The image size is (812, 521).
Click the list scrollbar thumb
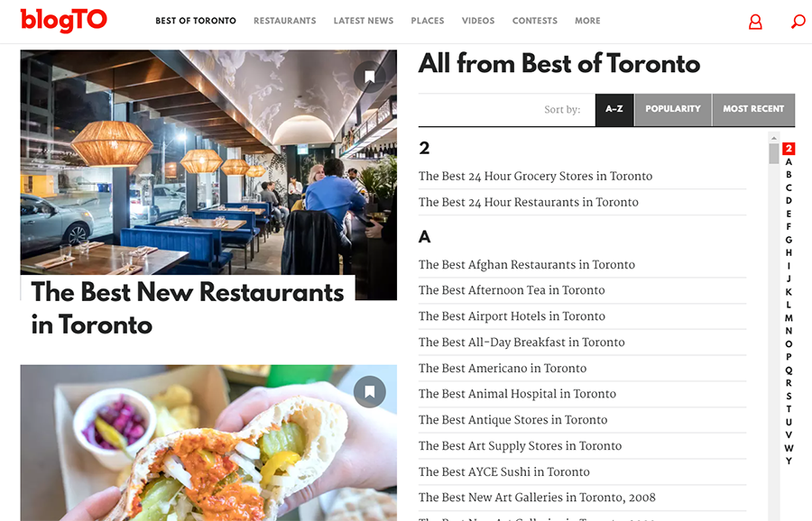774,153
